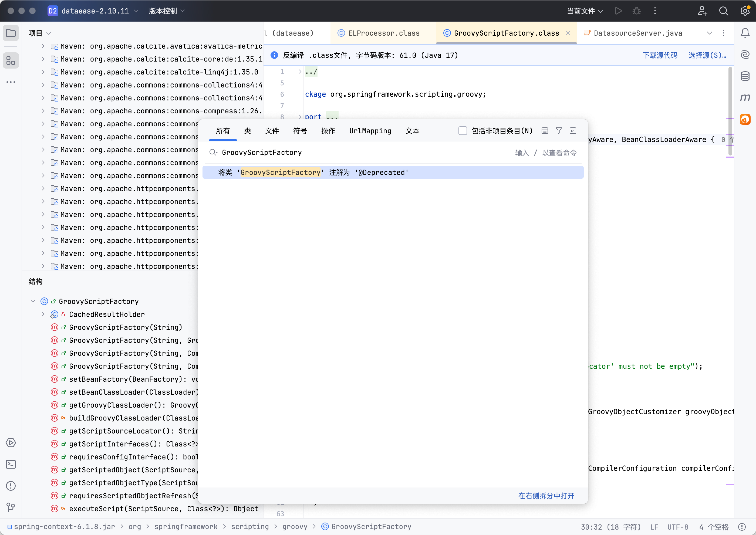The height and width of the screenshot is (535, 756).
Task: Open more tool windows ellipsis in left sidebar
Action: (x=11, y=82)
